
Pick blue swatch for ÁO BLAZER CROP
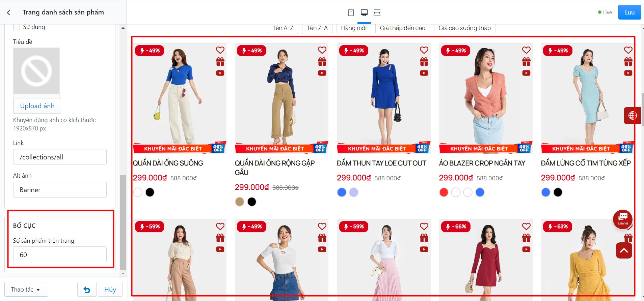pyautogui.click(x=480, y=192)
